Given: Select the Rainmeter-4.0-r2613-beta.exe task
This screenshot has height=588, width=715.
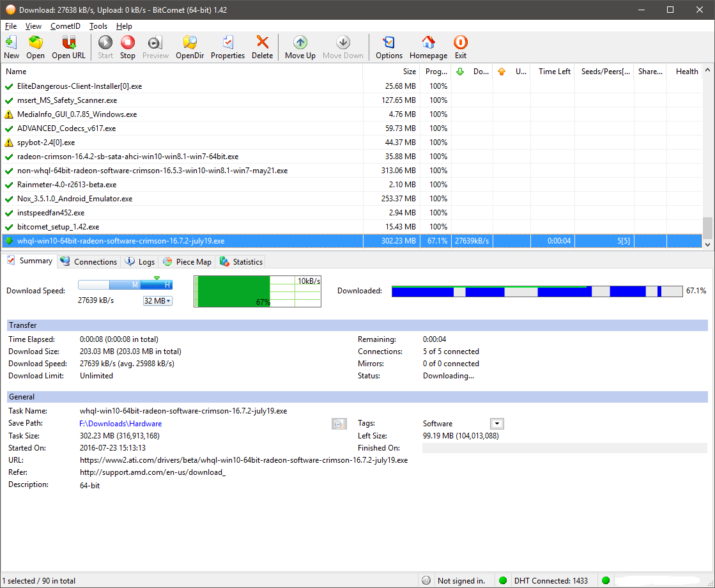Looking at the screenshot, I should click(x=352, y=185).
